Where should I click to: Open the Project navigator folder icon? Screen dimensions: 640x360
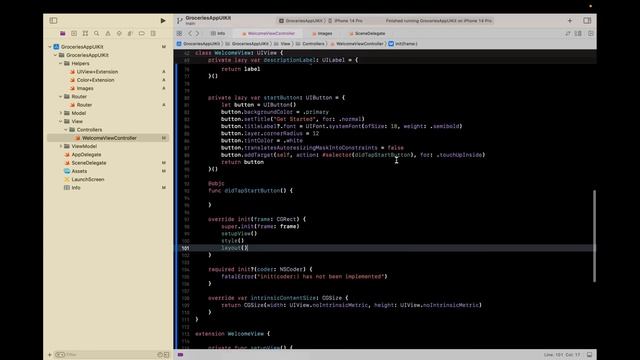[62, 33]
